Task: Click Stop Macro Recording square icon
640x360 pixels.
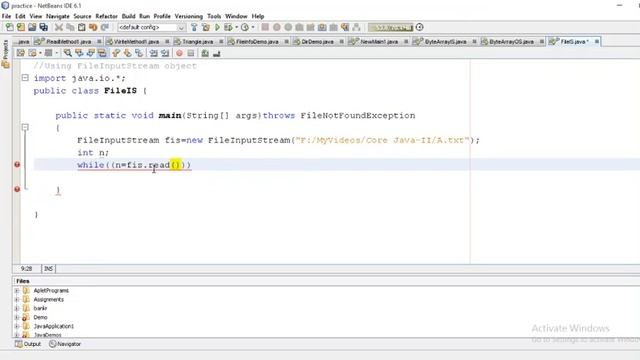Action: tap(191, 53)
